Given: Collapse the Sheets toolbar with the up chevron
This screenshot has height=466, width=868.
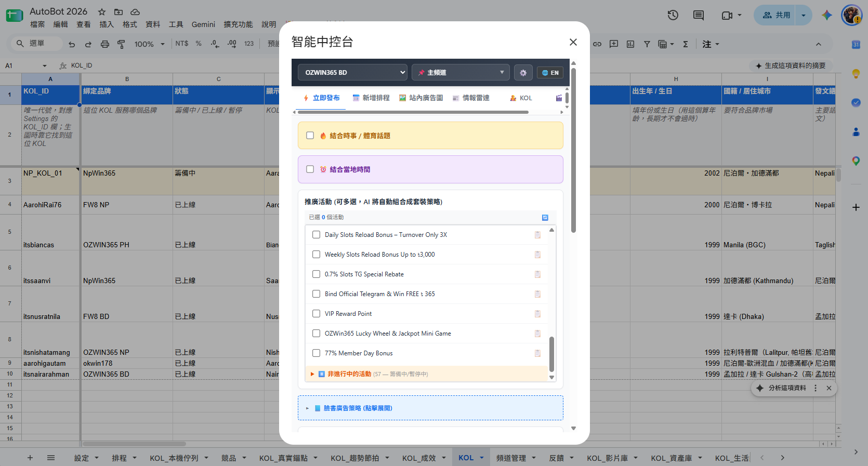Looking at the screenshot, I should coord(818,44).
